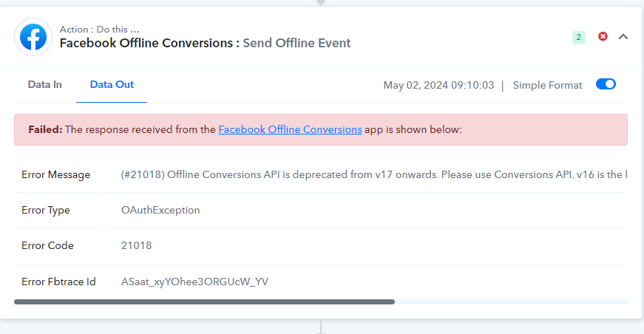
Task: Click the Failed response alert banner
Action: coord(321,129)
